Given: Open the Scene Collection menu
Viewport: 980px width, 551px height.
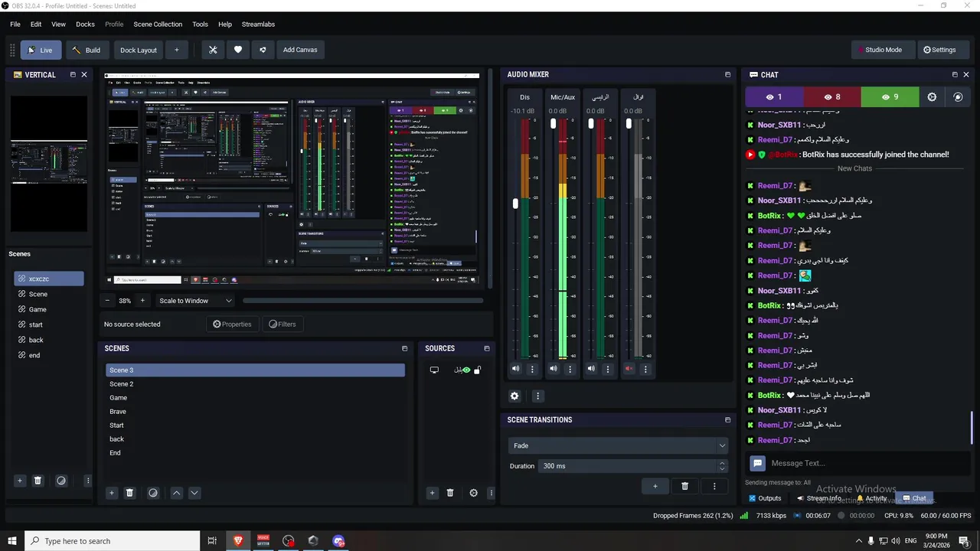Looking at the screenshot, I should coord(158,24).
